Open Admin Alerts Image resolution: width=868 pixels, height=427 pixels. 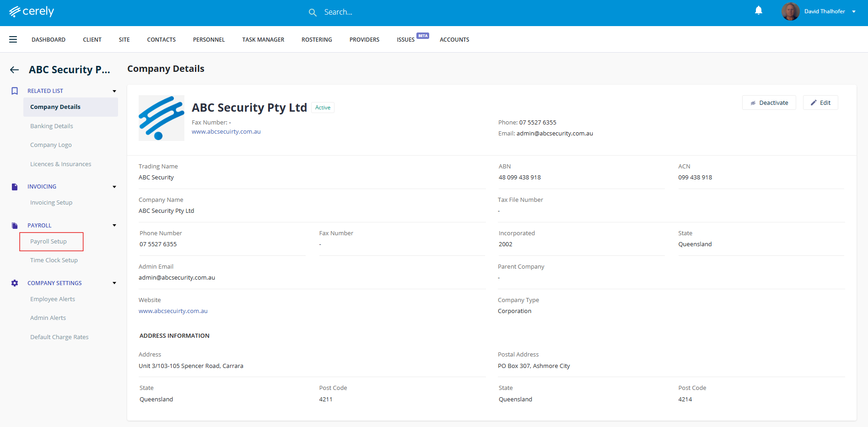[x=48, y=318]
